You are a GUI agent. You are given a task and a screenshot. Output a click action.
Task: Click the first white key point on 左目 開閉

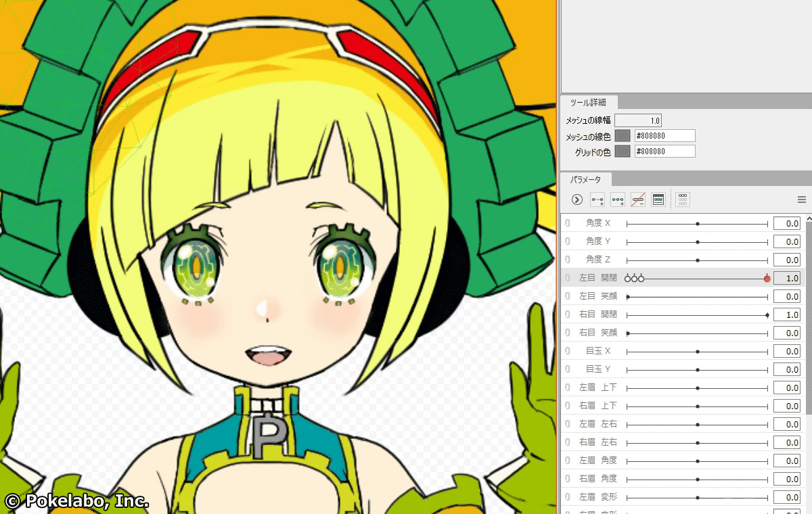point(628,278)
